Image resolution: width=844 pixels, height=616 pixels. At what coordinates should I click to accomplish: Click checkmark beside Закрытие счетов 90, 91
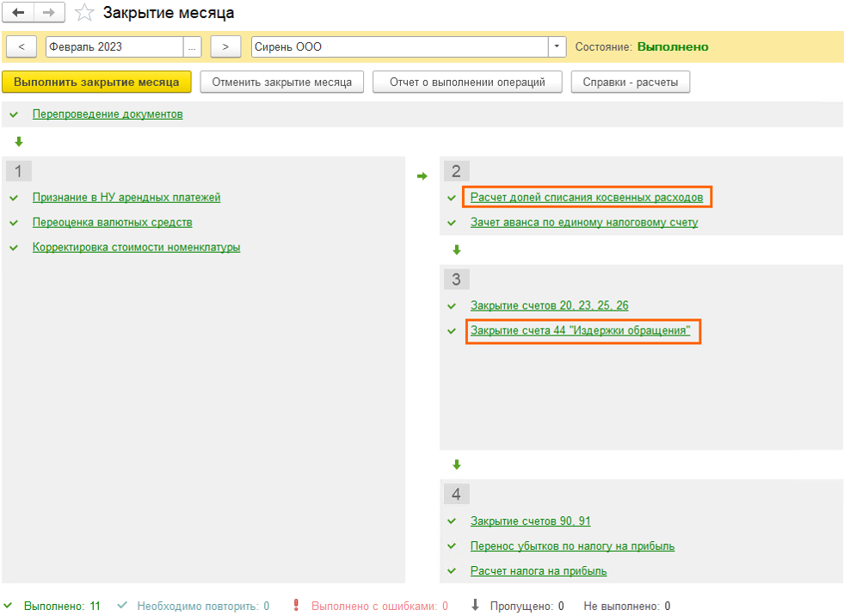(x=453, y=521)
